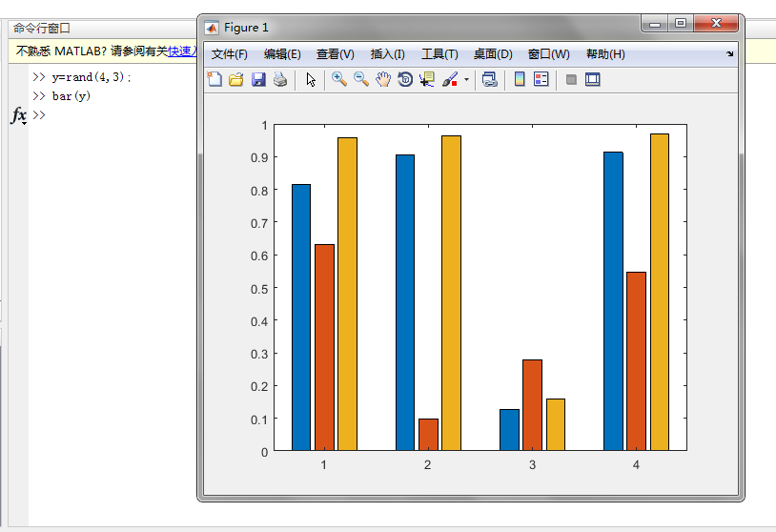The width and height of the screenshot is (776, 532).
Task: Click the New Figure toolbar icon
Action: [214, 79]
